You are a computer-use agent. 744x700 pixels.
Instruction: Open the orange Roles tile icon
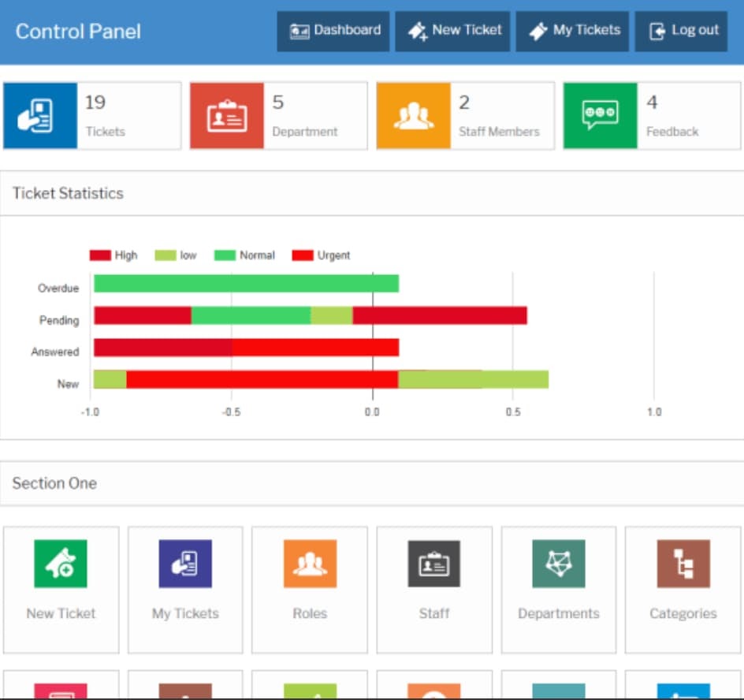310,564
